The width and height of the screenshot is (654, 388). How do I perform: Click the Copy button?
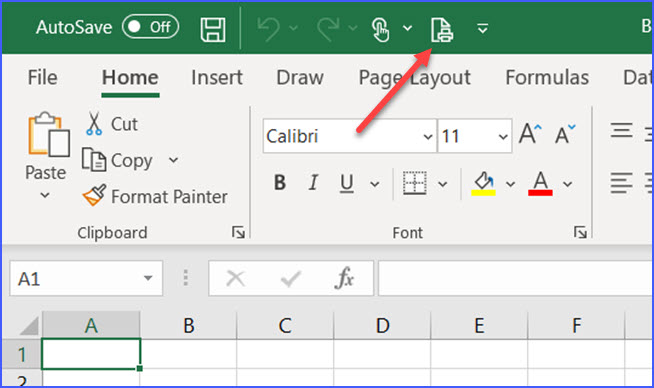coord(117,161)
